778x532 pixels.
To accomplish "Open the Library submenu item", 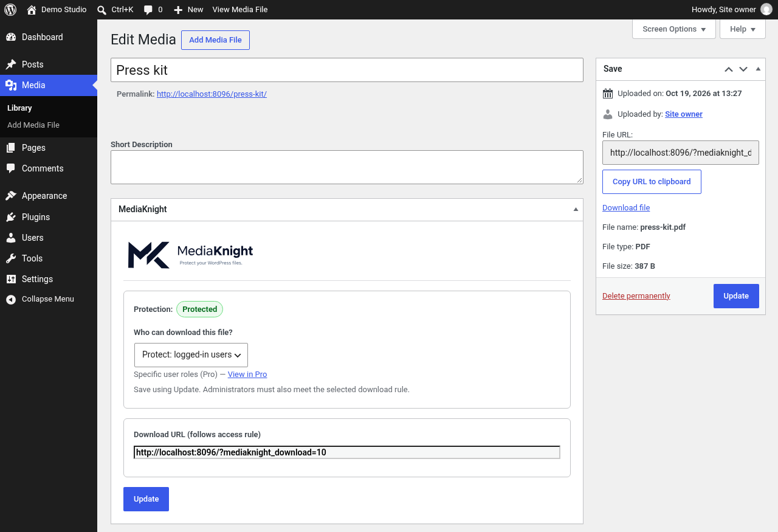I will pyautogui.click(x=19, y=108).
